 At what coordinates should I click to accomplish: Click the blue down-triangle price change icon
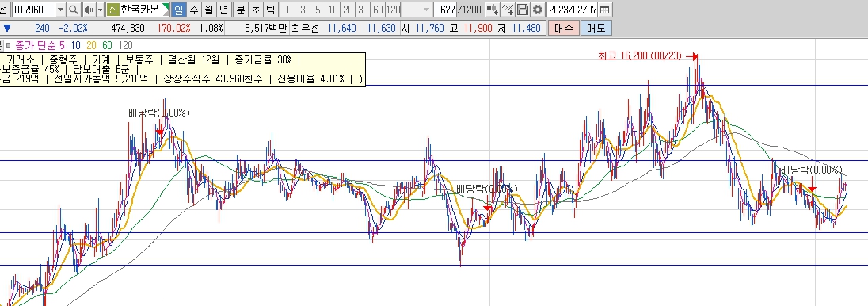click(6, 28)
